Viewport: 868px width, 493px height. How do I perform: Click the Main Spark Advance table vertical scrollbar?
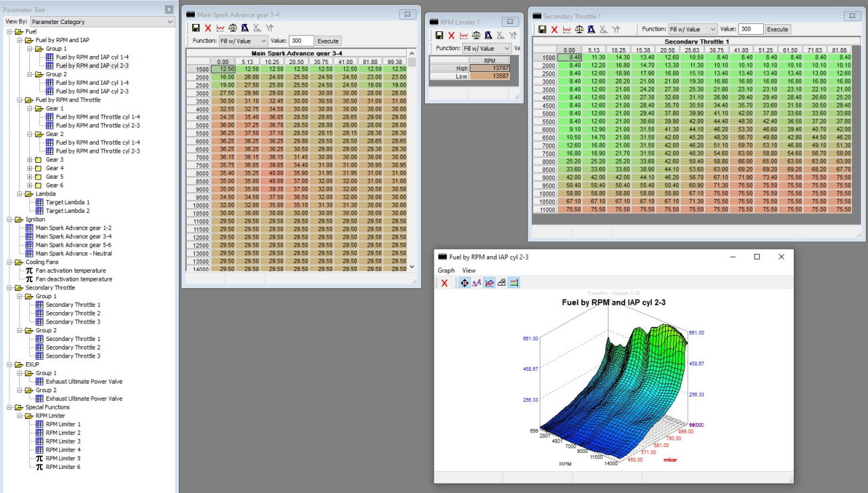412,160
